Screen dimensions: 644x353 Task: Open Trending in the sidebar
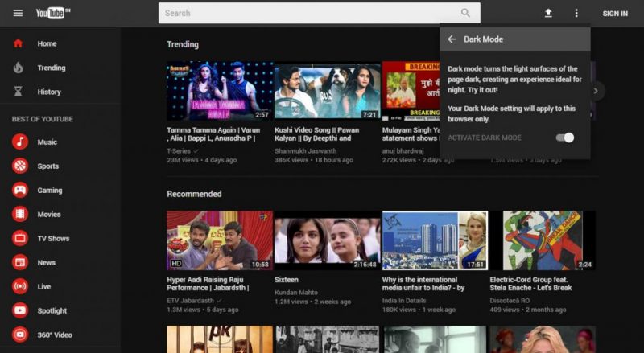pyautogui.click(x=51, y=68)
